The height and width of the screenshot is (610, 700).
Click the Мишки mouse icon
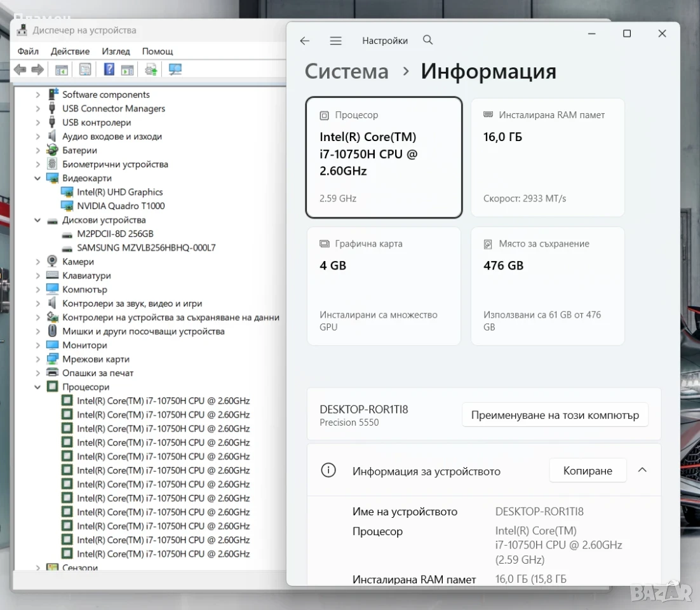click(x=52, y=331)
